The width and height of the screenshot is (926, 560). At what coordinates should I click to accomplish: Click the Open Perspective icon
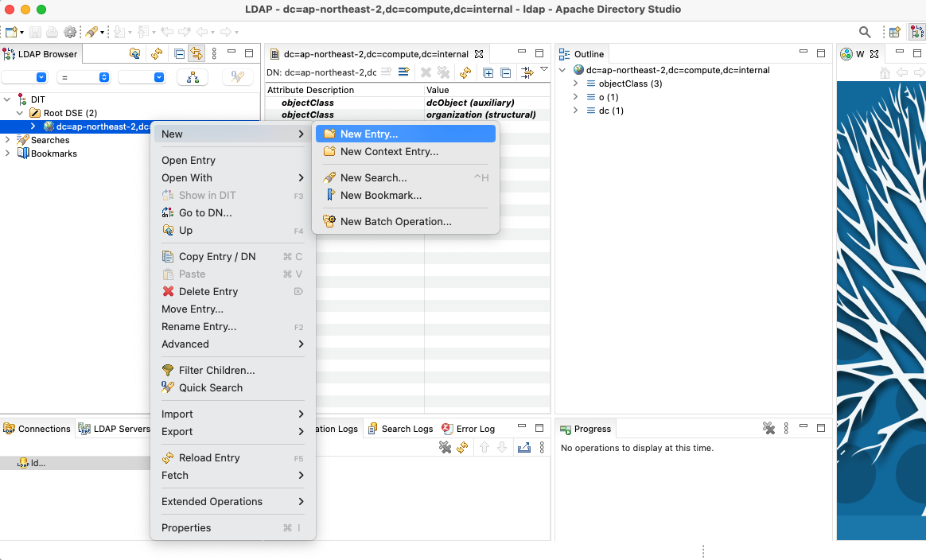coord(895,32)
